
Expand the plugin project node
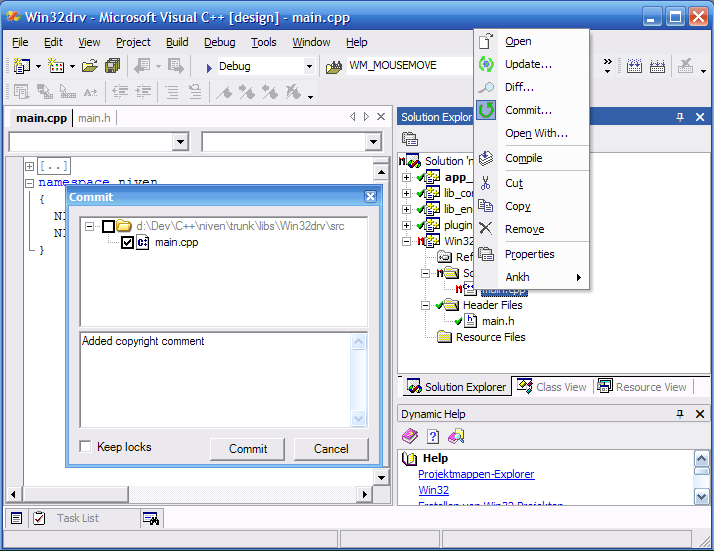[407, 225]
